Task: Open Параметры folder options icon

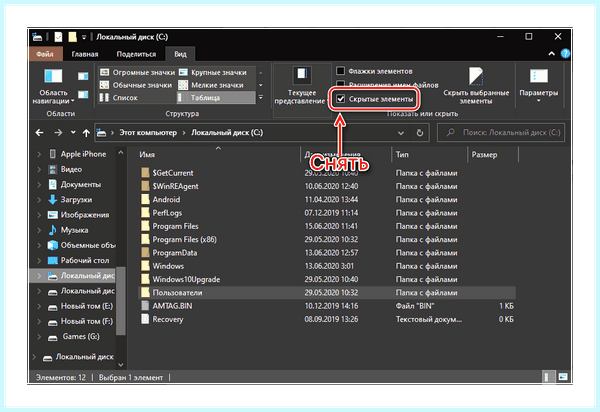Action: point(539,76)
